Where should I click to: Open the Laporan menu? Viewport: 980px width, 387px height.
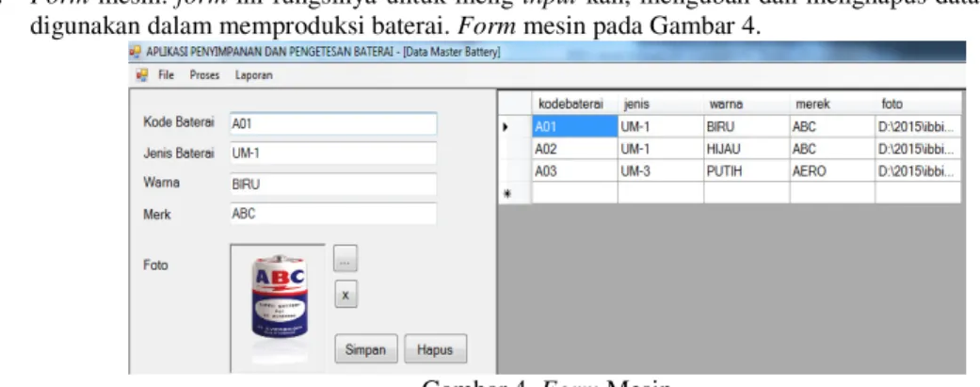[254, 75]
